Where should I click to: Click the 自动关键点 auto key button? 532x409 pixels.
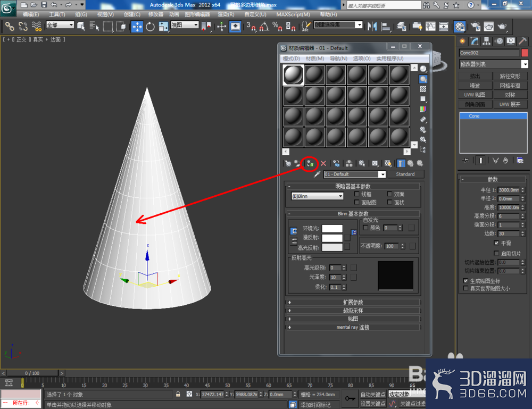pos(373,395)
